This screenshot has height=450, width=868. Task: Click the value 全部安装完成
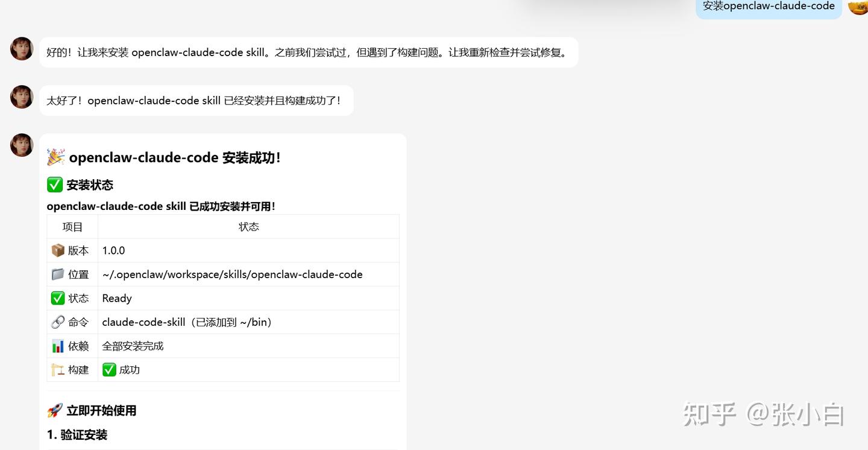[133, 346]
